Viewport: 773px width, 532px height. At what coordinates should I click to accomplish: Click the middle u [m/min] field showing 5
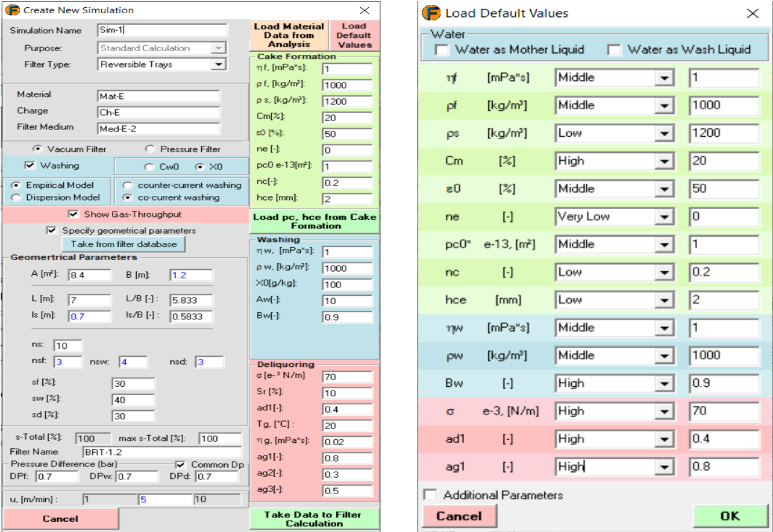pos(164,499)
